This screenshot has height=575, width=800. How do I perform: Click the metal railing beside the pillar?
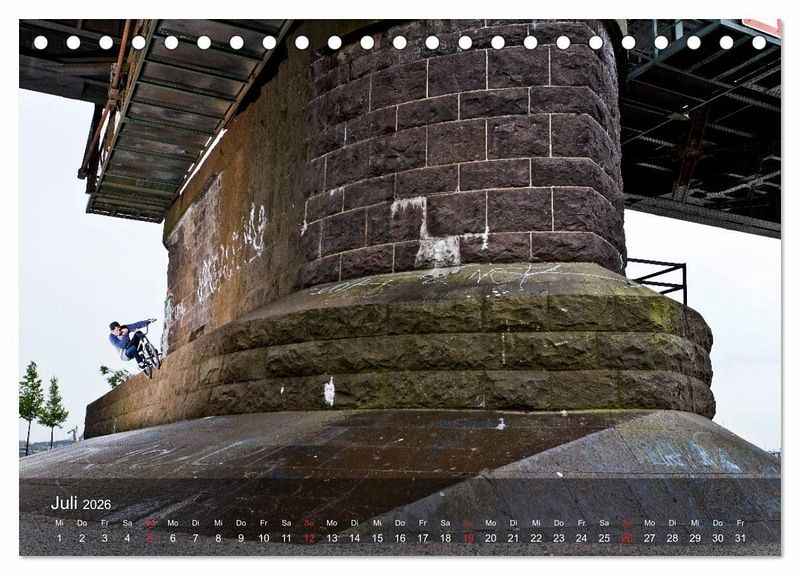(x=660, y=276)
